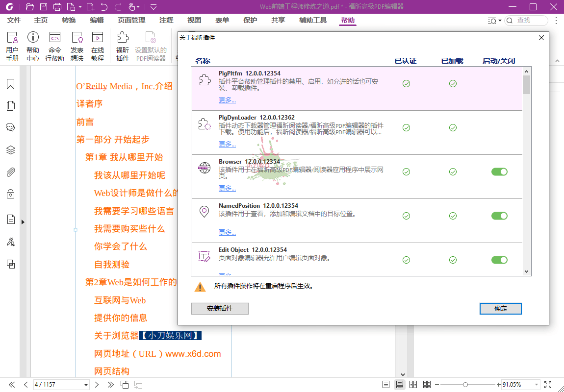Open the attachments panel (paperclip icon)
Viewport: 564px width, 392px height.
click(10, 171)
